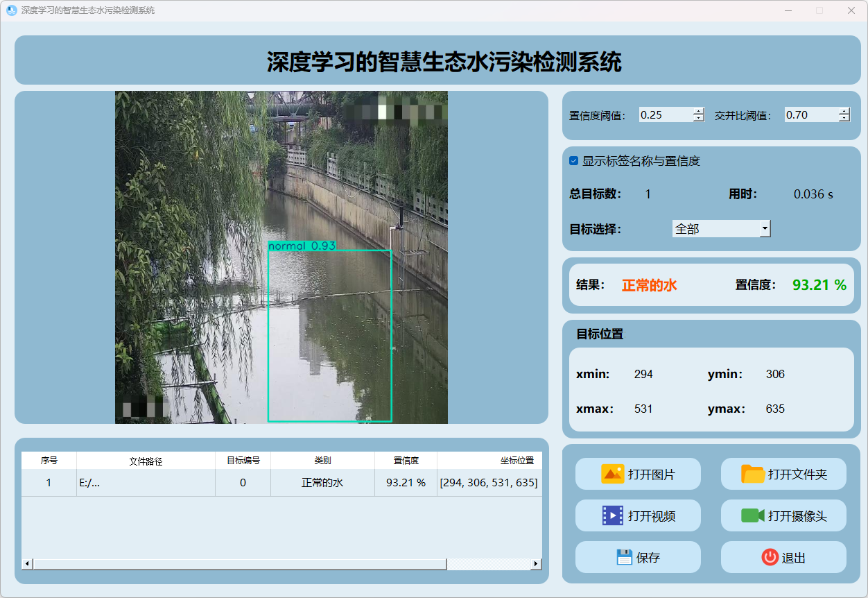The width and height of the screenshot is (868, 598).
Task: Click the green camera icon for 打开摄像头
Action: [752, 515]
